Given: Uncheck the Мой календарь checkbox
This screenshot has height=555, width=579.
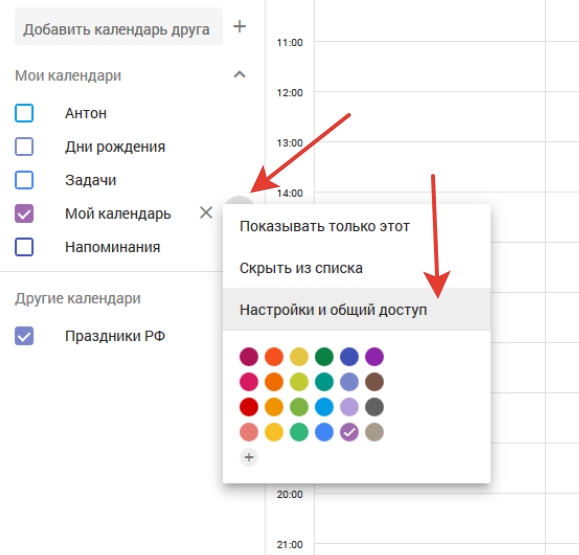Looking at the screenshot, I should [24, 214].
